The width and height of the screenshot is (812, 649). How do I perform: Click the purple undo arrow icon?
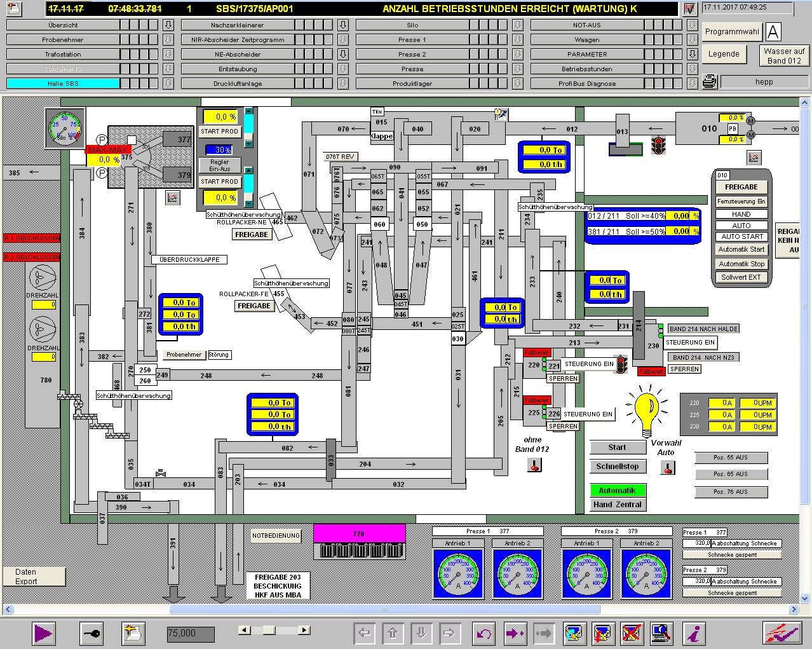484,633
